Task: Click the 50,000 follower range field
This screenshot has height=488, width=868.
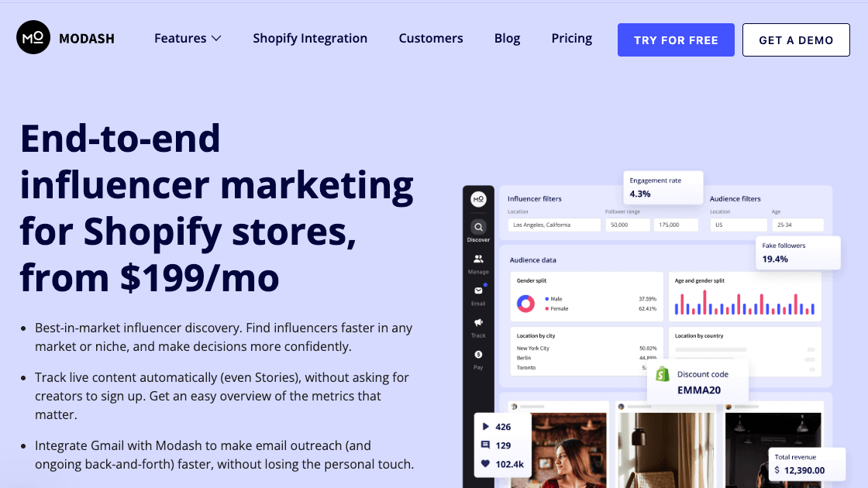Action: 627,225
